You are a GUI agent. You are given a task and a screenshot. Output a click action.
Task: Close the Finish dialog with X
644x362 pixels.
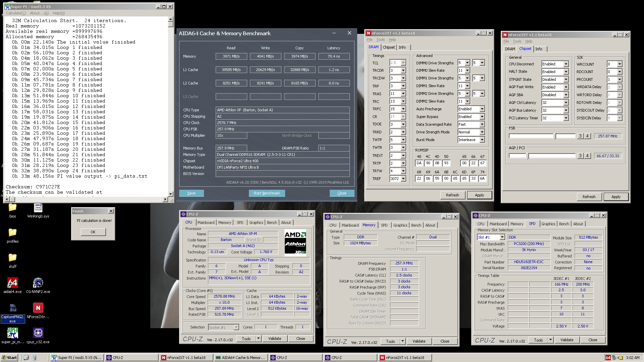[111, 211]
